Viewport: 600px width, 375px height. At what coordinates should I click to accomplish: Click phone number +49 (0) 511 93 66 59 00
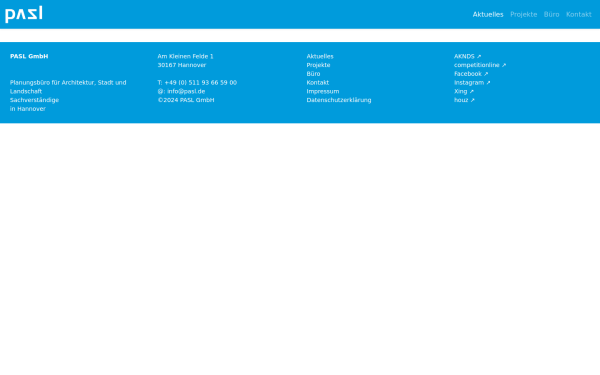[201, 83]
